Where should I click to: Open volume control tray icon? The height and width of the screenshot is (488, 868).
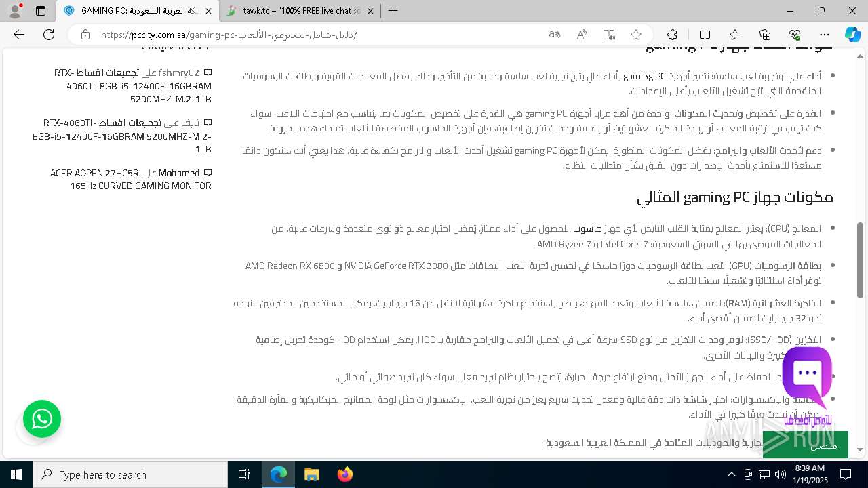781,474
